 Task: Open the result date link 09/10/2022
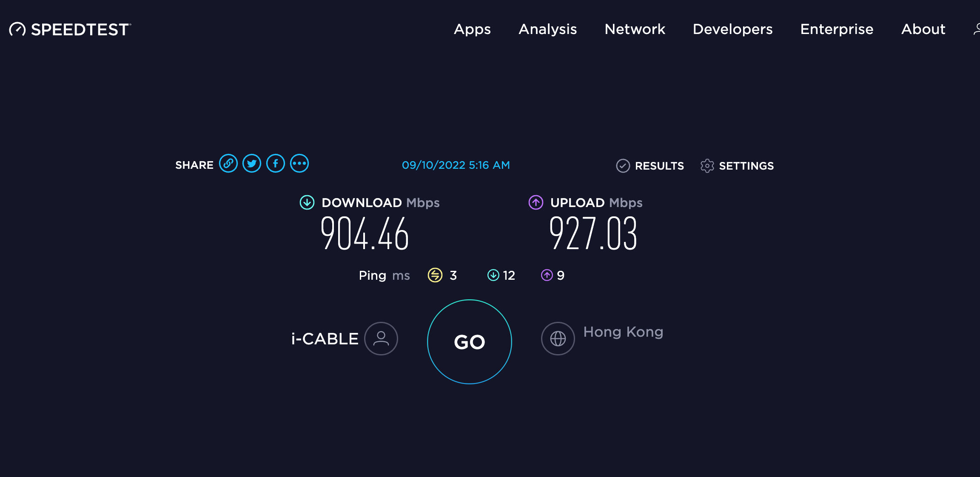(456, 165)
